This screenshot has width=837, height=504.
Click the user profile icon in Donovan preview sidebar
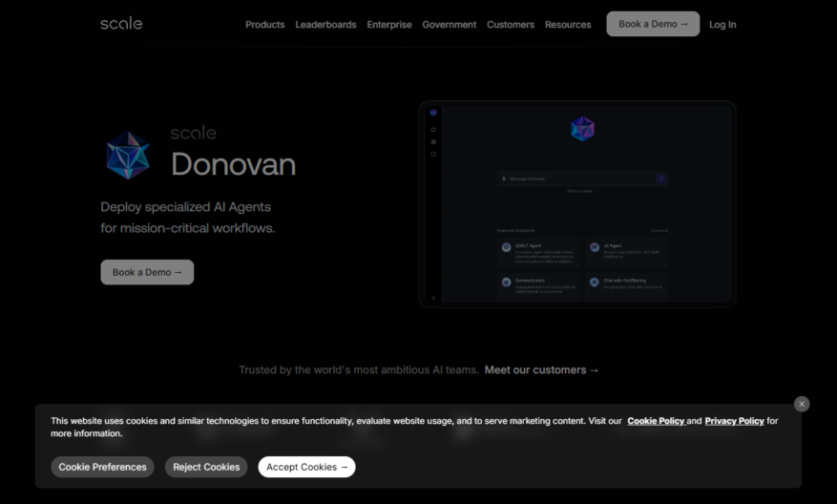click(433, 298)
